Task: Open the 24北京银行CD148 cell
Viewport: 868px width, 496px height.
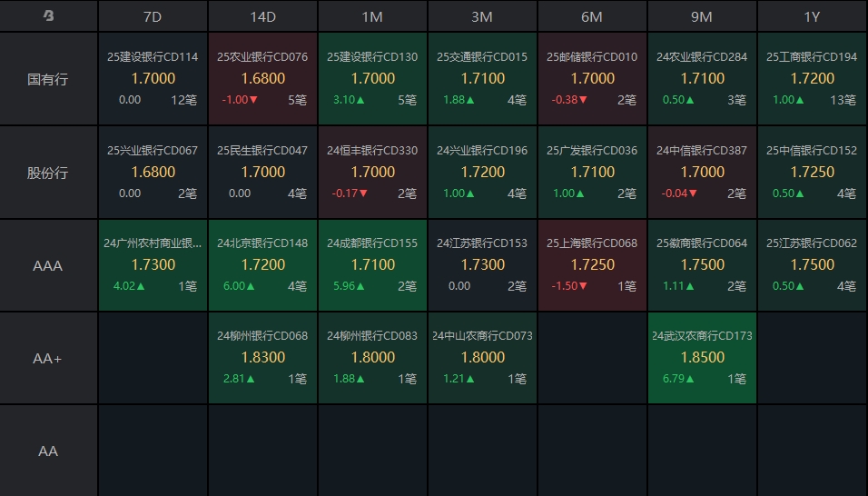Action: pyautogui.click(x=262, y=265)
